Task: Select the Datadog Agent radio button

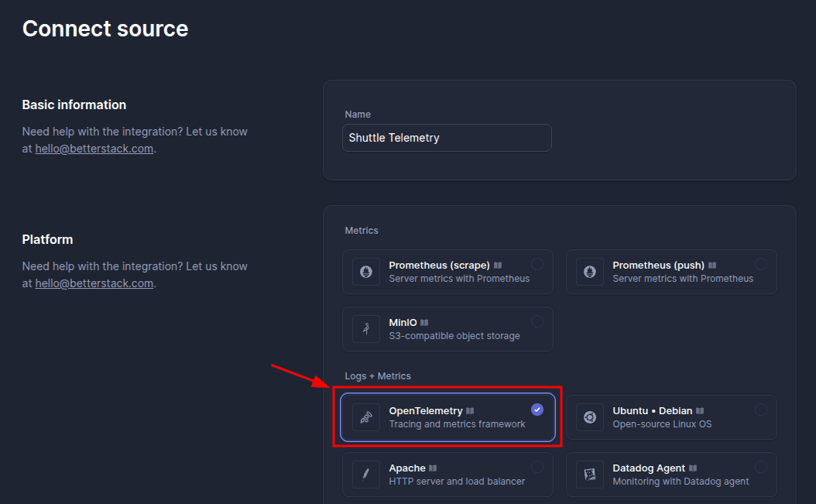Action: point(761,467)
